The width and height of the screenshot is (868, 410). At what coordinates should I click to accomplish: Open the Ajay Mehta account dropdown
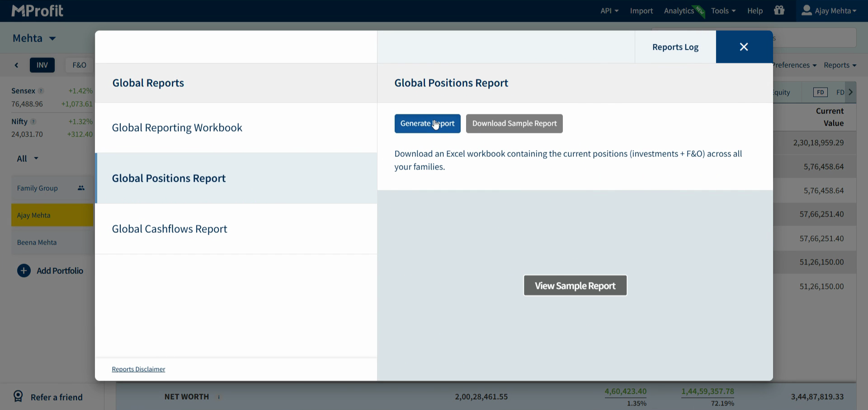point(829,10)
